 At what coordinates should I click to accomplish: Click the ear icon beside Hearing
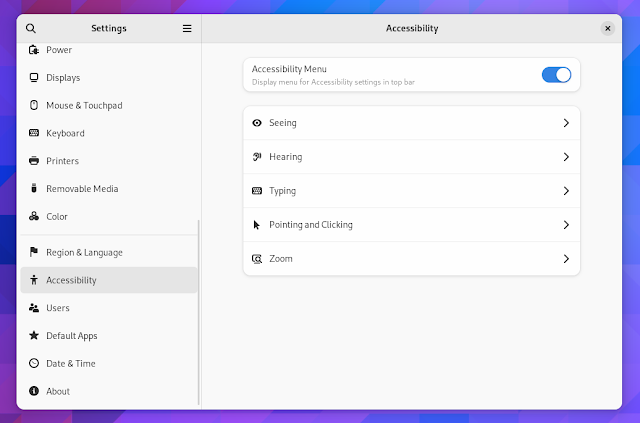(x=257, y=157)
